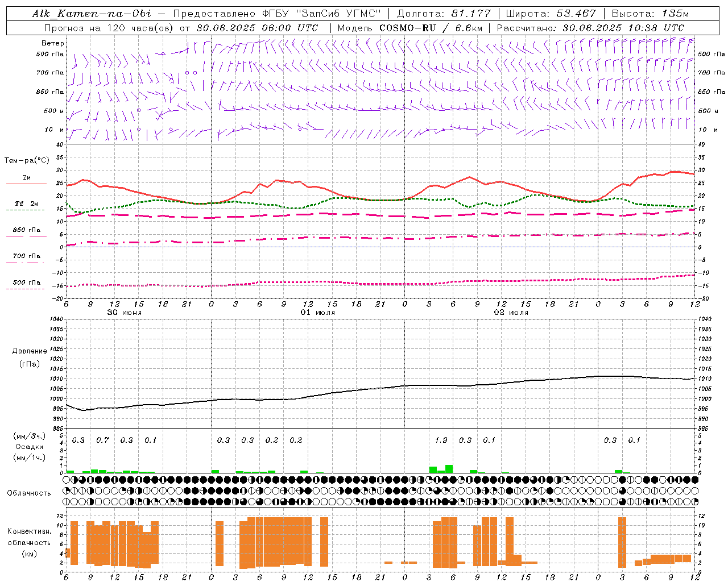Click the Конвективн. convective cloud label
Viewport: 728px width, 582px height.
pyautogui.click(x=29, y=531)
